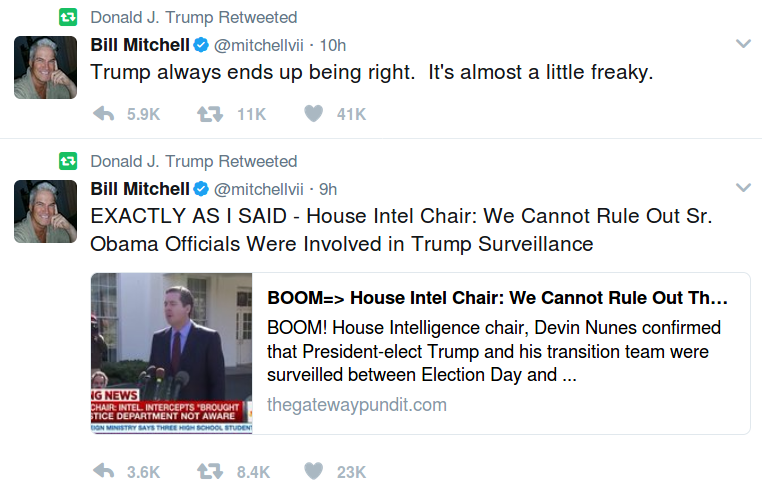This screenshot has height=487, width=762.
Task: Click verified badge on second tweet
Action: coord(200,188)
